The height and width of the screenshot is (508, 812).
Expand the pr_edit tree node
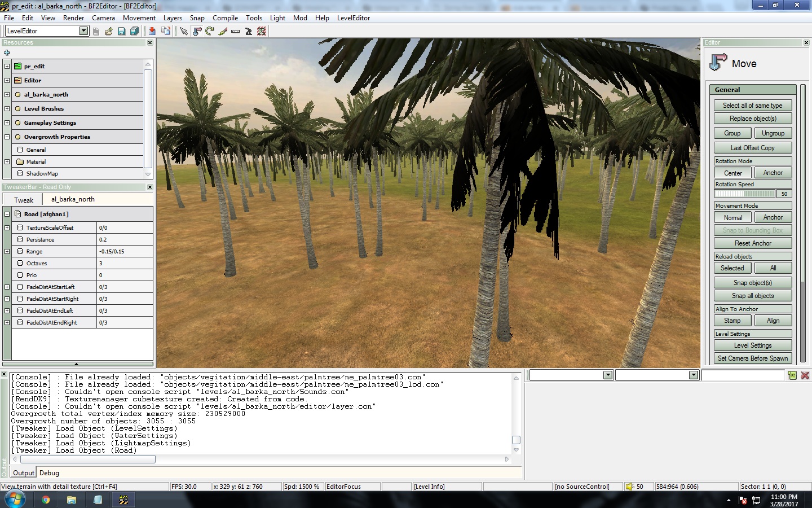tap(7, 66)
